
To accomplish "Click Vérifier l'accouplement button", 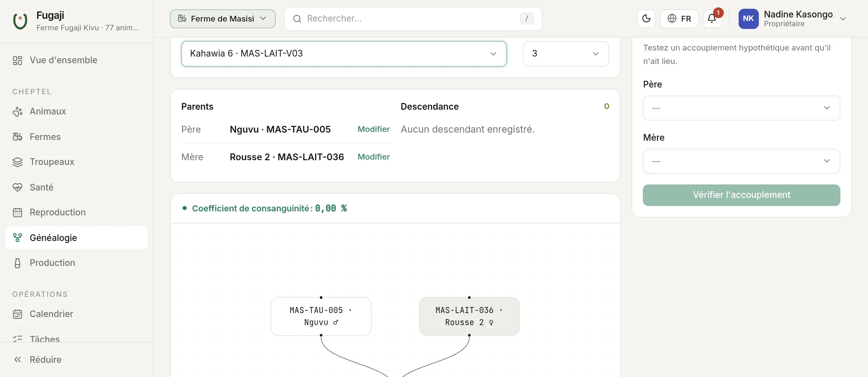I will pos(741,195).
